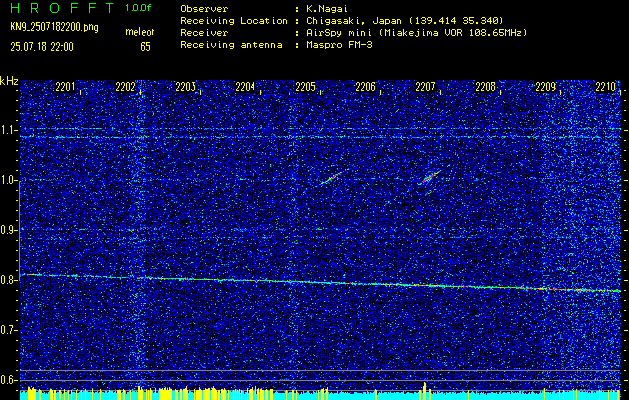Click the 2201 time marker
This screenshot has height=400, width=629.
tap(65, 87)
